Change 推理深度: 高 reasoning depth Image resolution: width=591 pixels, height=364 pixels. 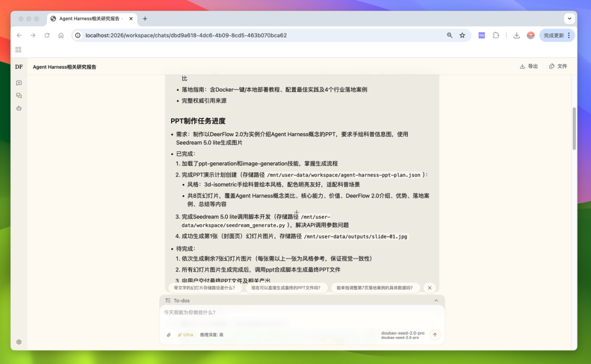pos(211,334)
